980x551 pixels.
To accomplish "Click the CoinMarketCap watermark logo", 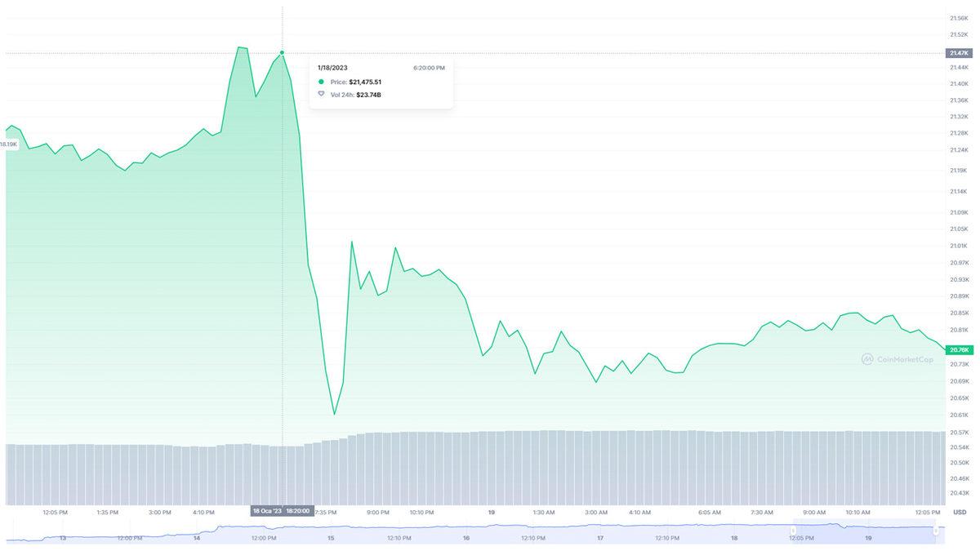I will [897, 358].
